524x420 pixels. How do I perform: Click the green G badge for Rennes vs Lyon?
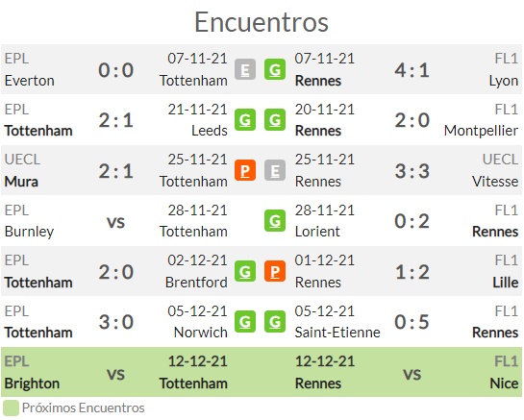(275, 69)
